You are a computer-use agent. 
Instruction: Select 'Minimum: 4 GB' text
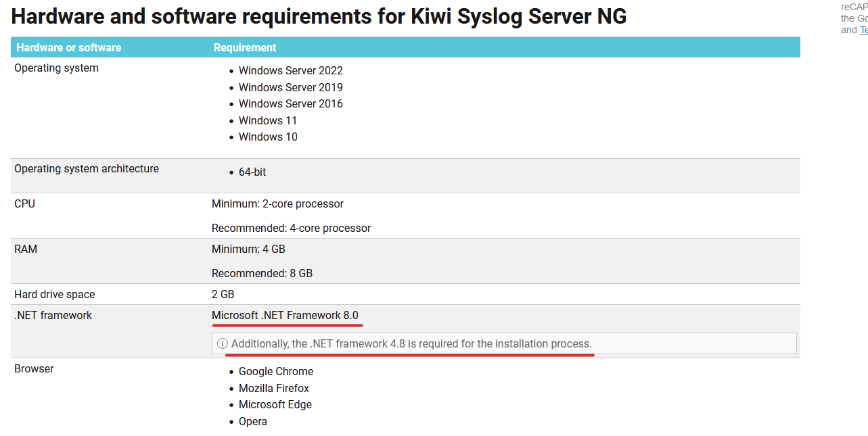[x=248, y=249]
